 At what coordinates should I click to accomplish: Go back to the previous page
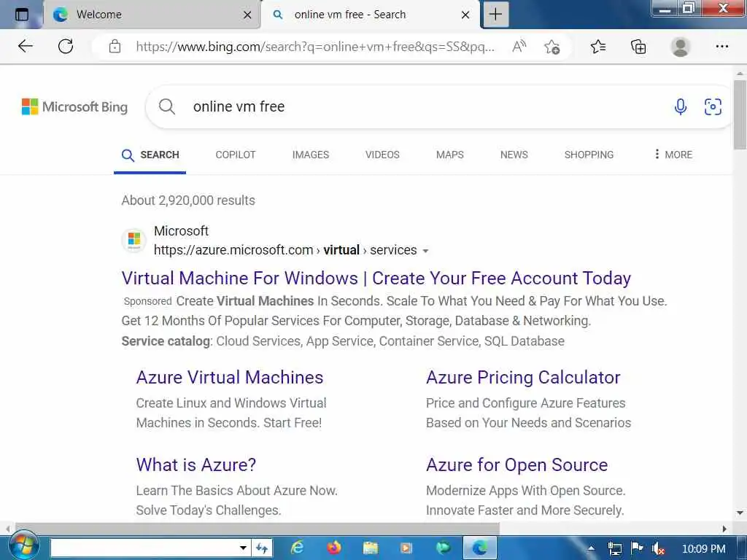[x=25, y=46]
